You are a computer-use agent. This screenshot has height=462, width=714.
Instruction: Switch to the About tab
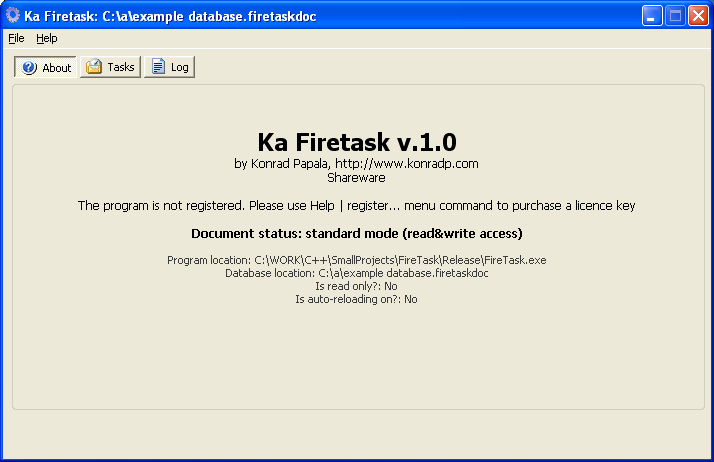point(46,67)
